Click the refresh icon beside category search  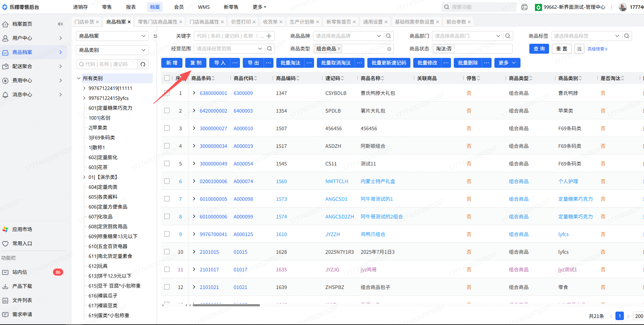[143, 64]
